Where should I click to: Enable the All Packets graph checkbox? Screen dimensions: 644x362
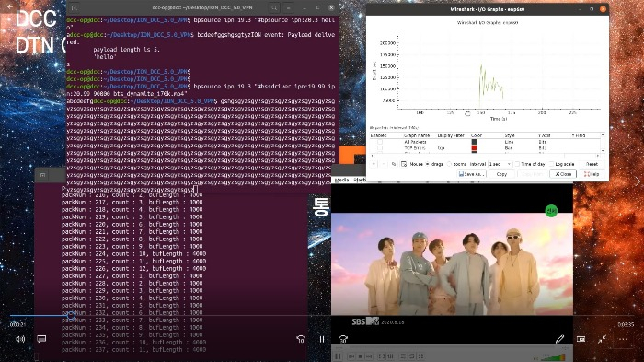380,142
